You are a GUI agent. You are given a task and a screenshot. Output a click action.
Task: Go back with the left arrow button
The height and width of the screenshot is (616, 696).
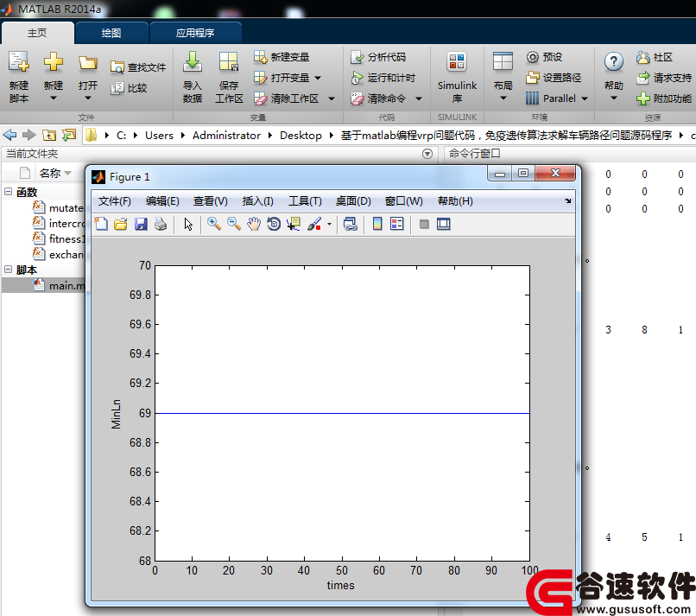9,135
